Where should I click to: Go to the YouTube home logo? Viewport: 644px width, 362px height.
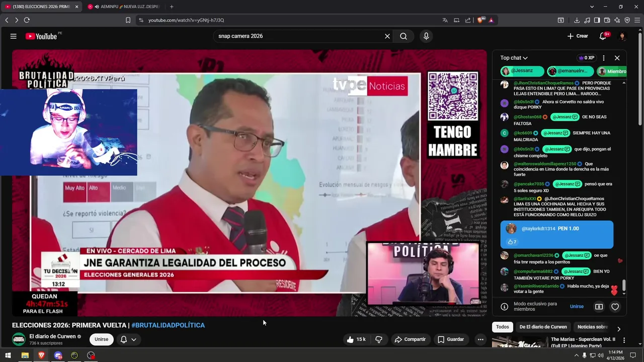tap(41, 36)
